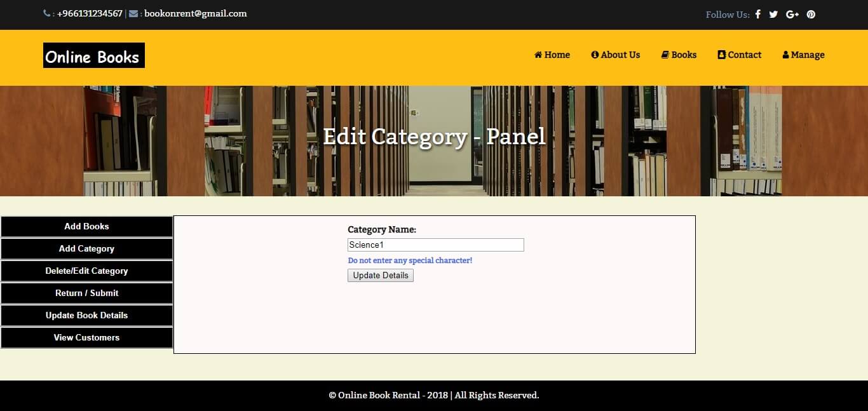This screenshot has width=868, height=411.
Task: Open the Books menu item
Action: pos(679,55)
